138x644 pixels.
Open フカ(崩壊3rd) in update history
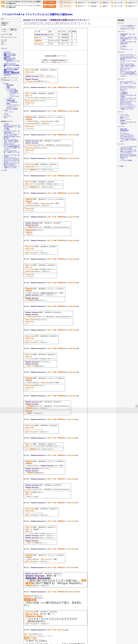point(124,93)
